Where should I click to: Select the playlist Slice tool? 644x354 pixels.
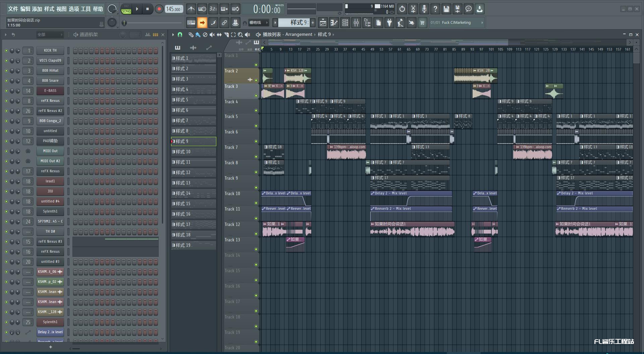[x=226, y=35]
